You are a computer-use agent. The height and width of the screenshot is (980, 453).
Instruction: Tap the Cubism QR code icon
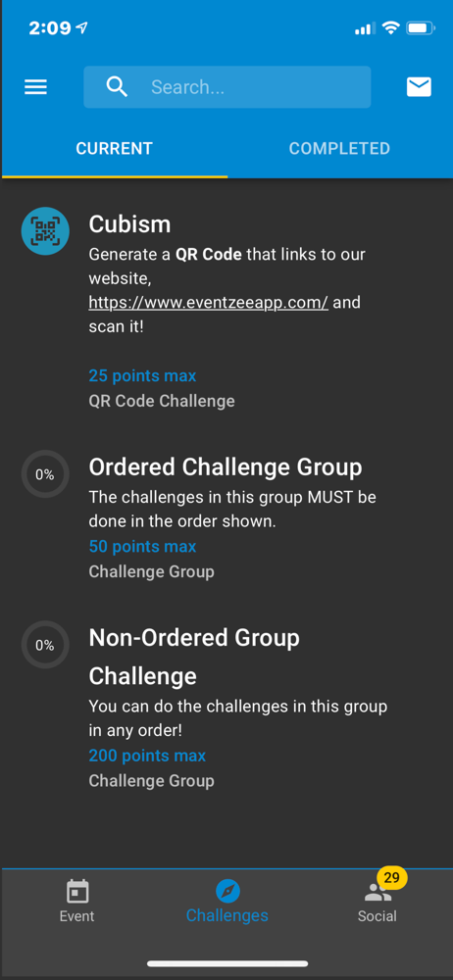45,231
